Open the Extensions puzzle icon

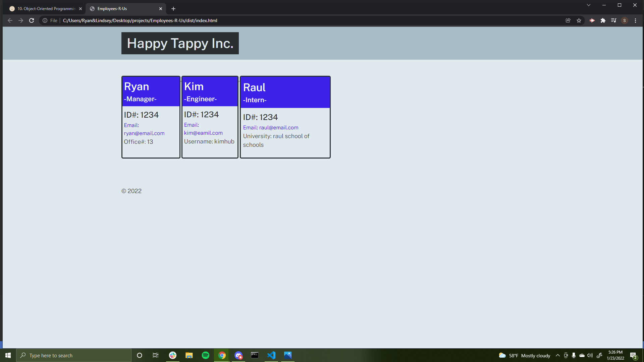click(603, 20)
